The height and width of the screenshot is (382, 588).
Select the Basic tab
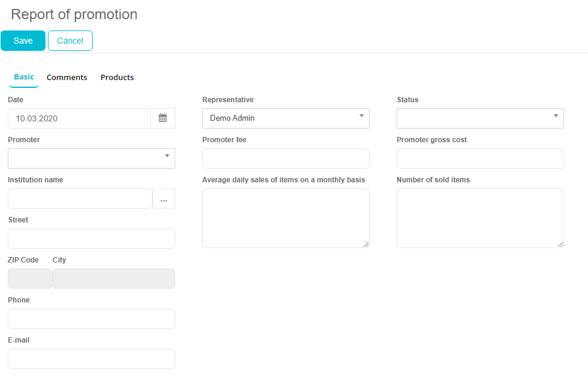tap(24, 77)
